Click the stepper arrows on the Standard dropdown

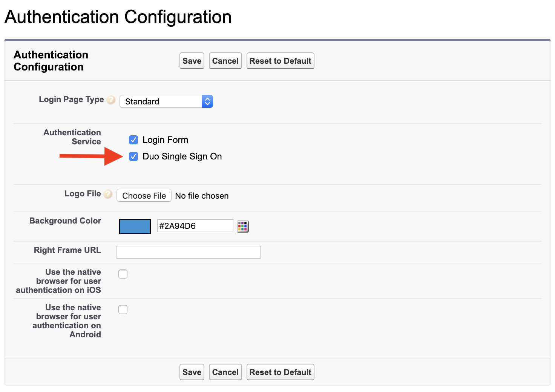coord(207,101)
